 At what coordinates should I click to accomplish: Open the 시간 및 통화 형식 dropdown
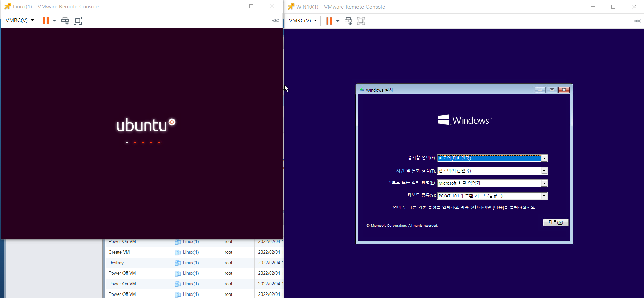(x=544, y=171)
